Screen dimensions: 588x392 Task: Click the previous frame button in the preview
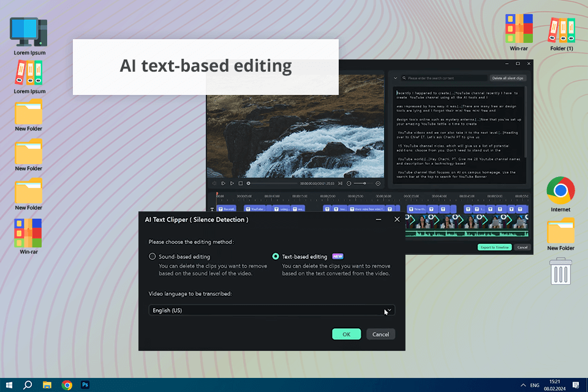(x=214, y=183)
